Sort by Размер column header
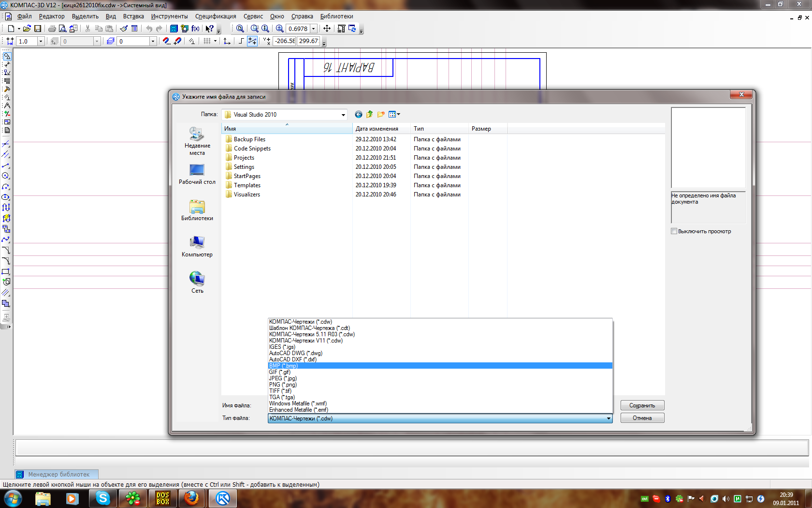Image resolution: width=812 pixels, height=508 pixels. 488,129
